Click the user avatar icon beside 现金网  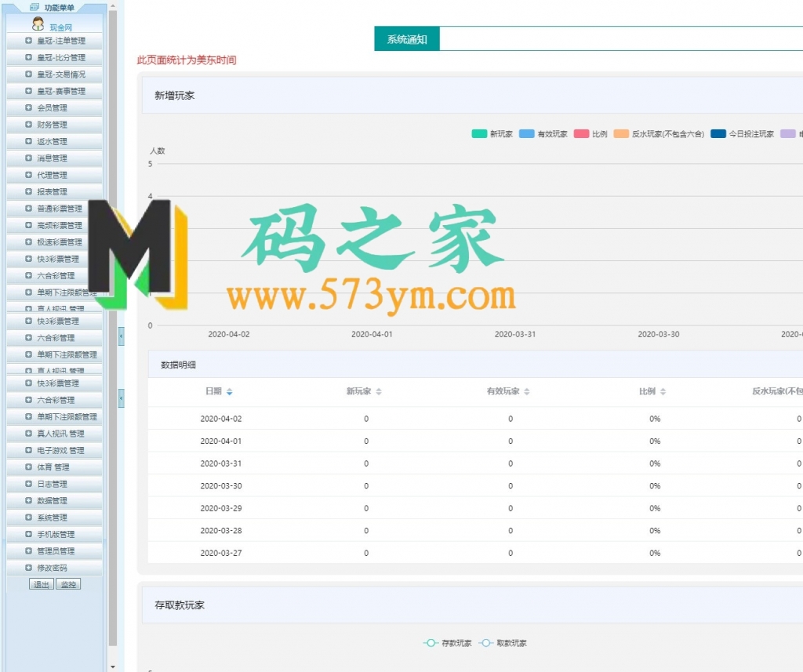click(38, 24)
